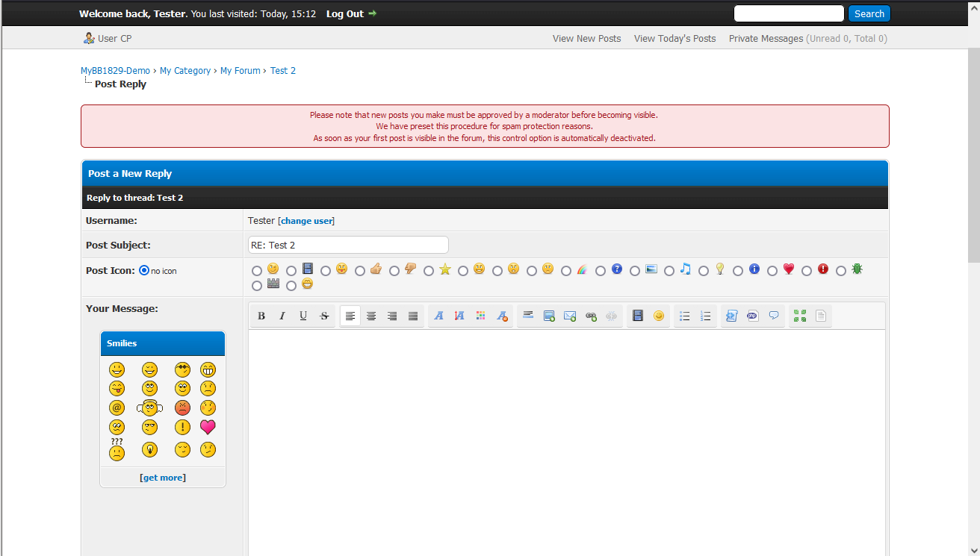Open the emoticon picker in toolbar
The image size is (980, 556).
[659, 316]
